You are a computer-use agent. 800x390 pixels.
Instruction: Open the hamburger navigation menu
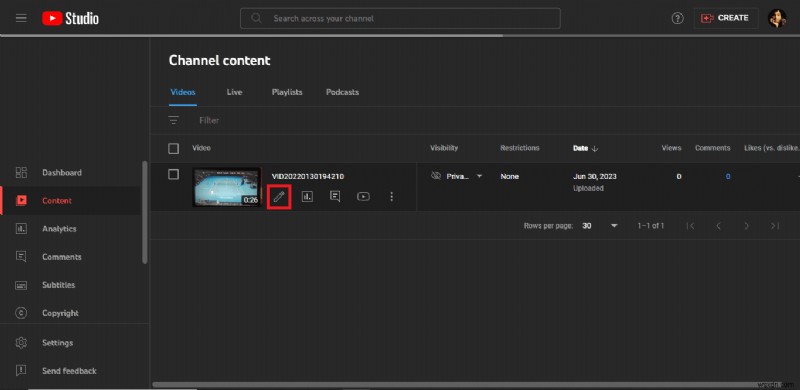click(x=21, y=18)
